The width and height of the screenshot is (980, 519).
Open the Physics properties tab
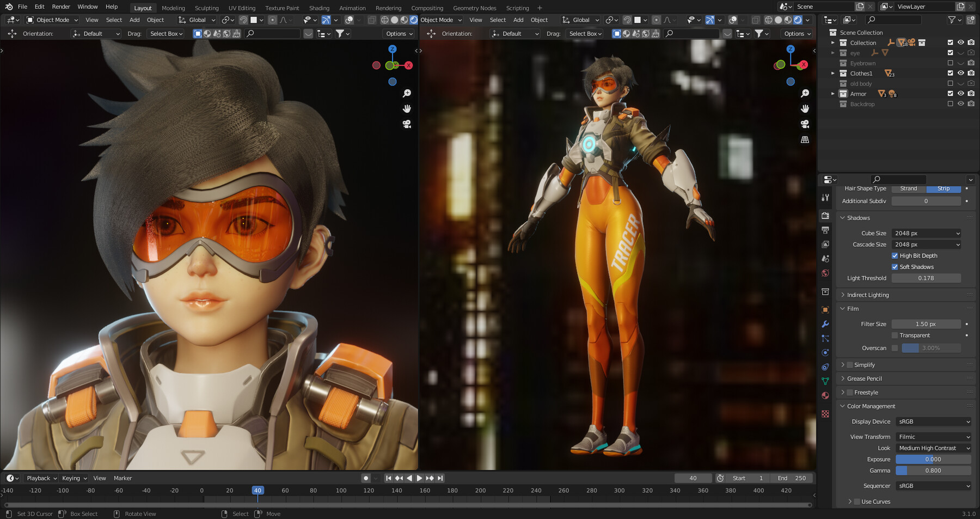tap(825, 352)
